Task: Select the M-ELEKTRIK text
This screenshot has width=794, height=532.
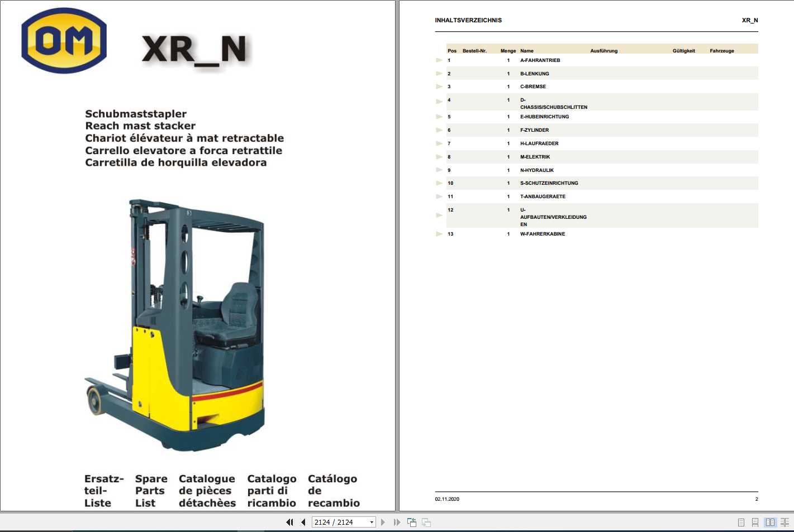Action: [x=535, y=157]
